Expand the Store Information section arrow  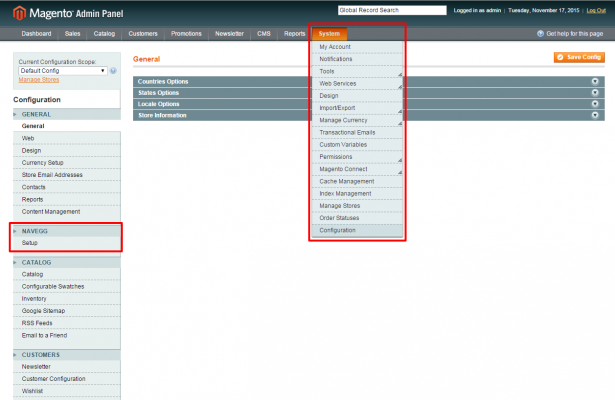click(x=595, y=115)
